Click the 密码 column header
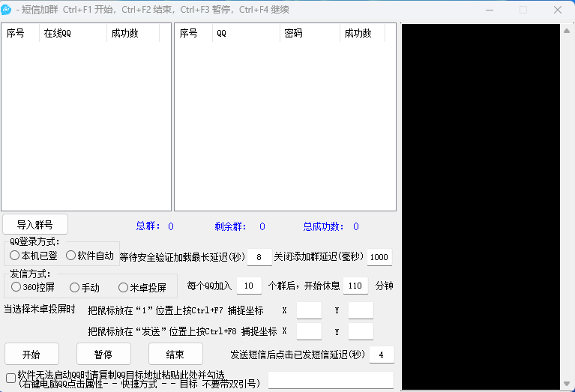The height and width of the screenshot is (392, 575). click(309, 33)
